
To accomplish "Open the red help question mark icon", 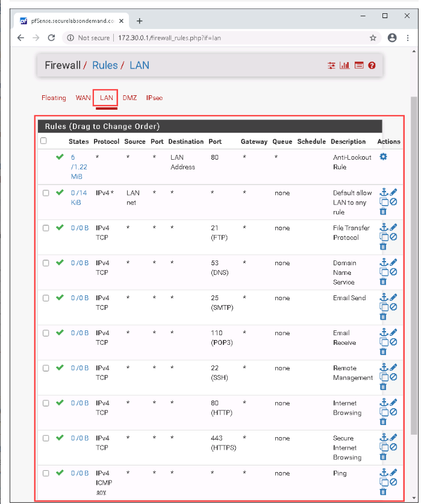I will [372, 66].
